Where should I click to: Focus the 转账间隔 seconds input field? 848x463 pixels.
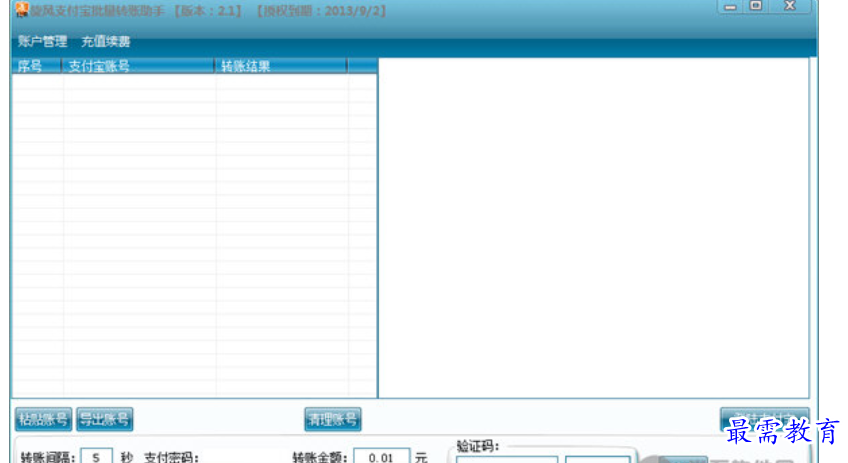click(96, 457)
